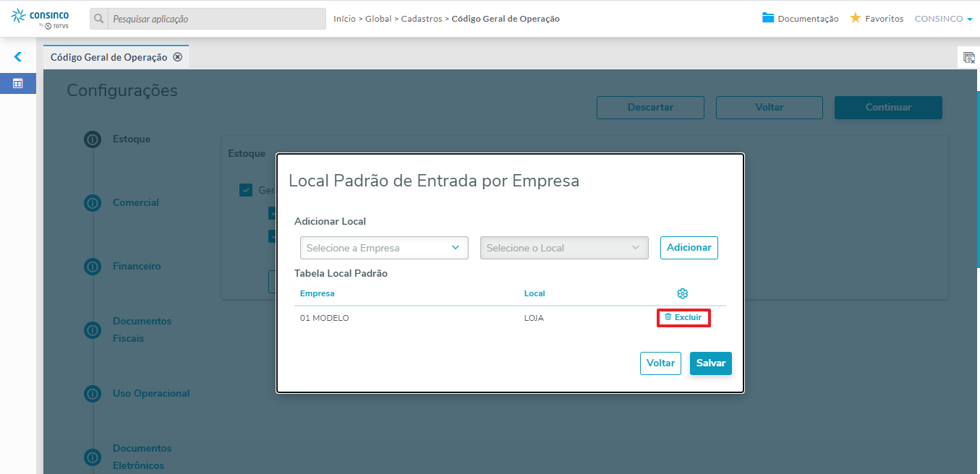Click Excluir on the 01 MODELO row

[x=683, y=317]
